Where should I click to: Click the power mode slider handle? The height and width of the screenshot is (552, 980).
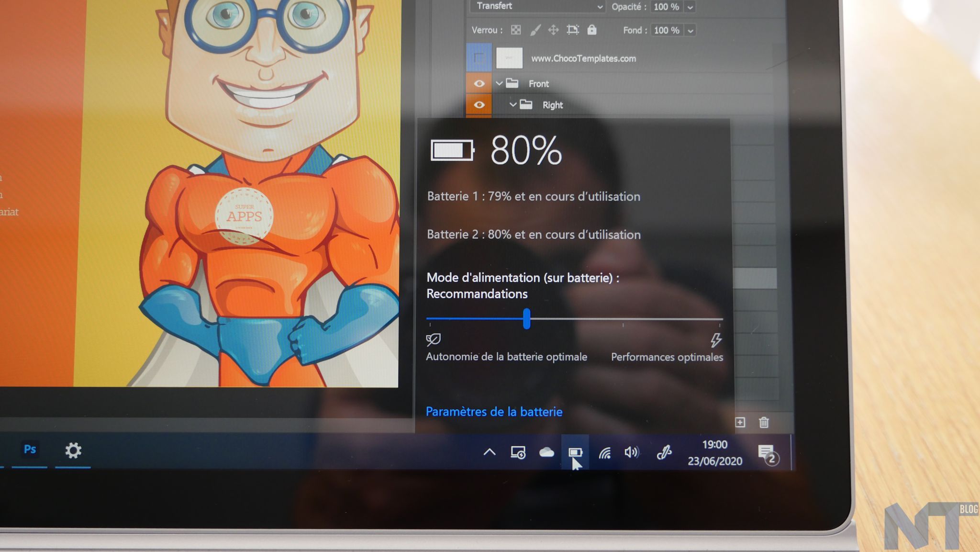coord(526,319)
